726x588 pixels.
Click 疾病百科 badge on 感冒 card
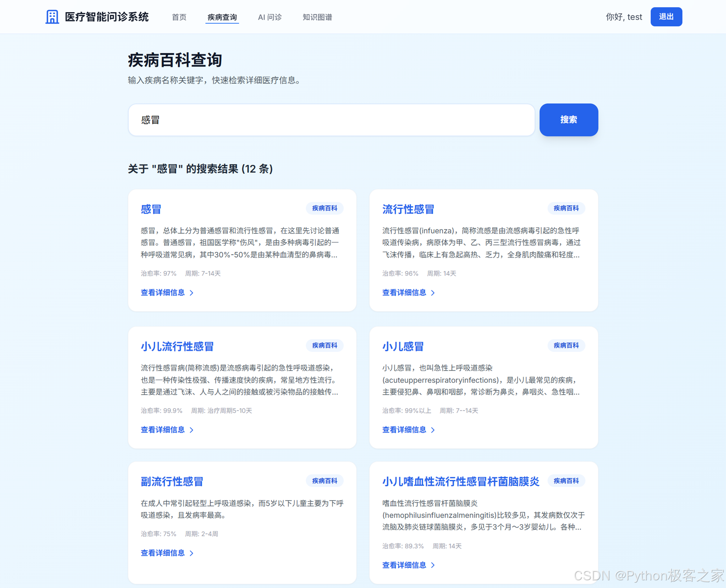click(x=324, y=208)
